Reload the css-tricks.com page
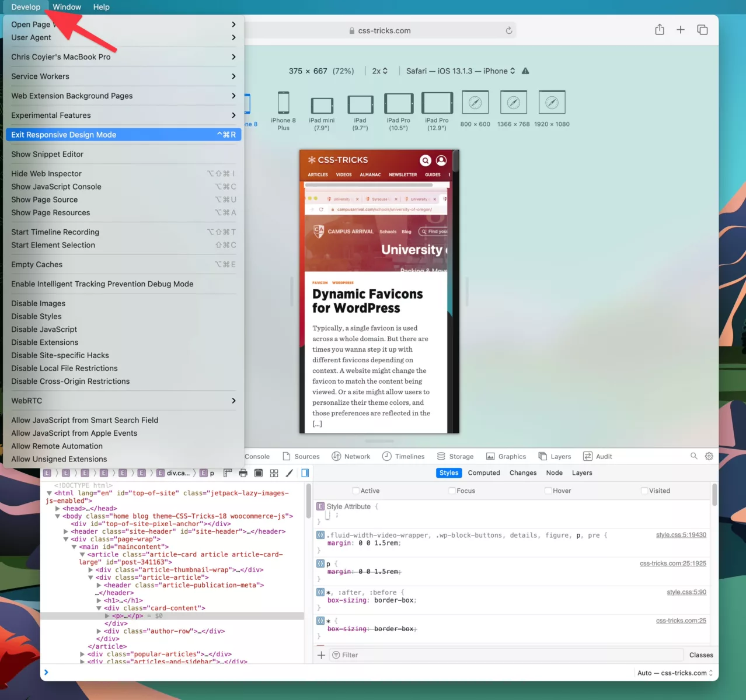746x700 pixels. click(x=509, y=30)
